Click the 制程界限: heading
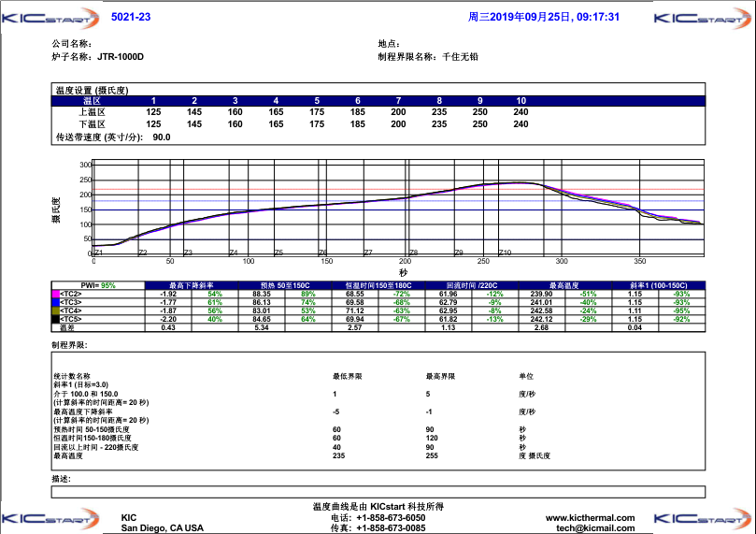756x534 pixels. point(70,345)
